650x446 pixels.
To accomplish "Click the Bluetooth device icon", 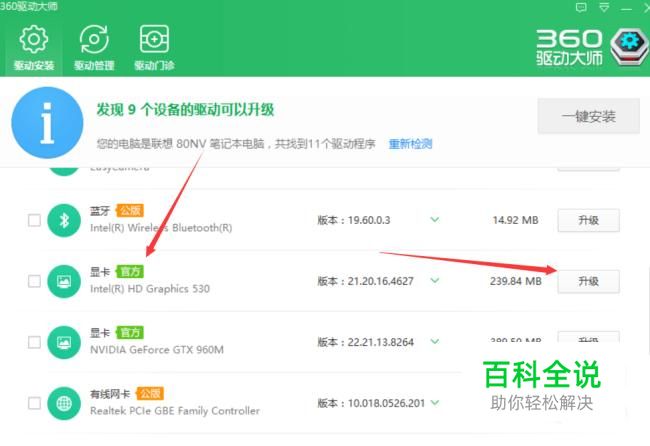I will tap(64, 220).
